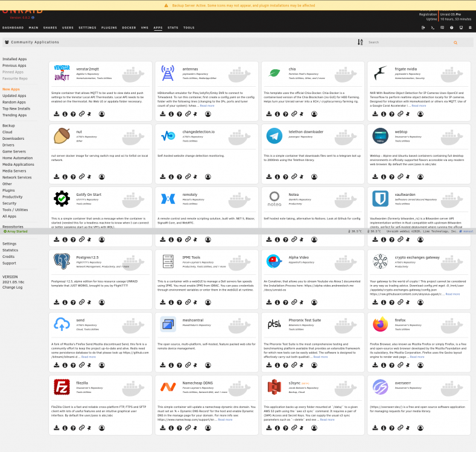This screenshot has width=476, height=452.
Task: Install the s3sync app
Action: pos(269,428)
